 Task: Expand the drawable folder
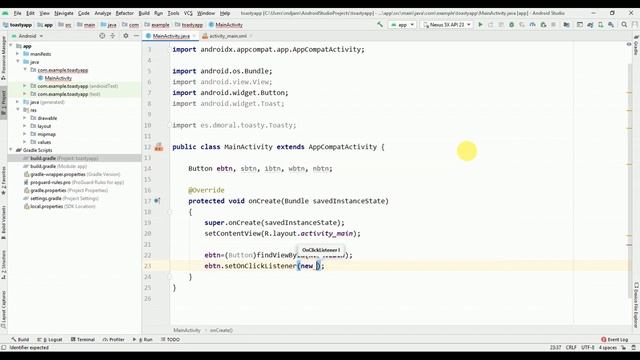(25, 118)
